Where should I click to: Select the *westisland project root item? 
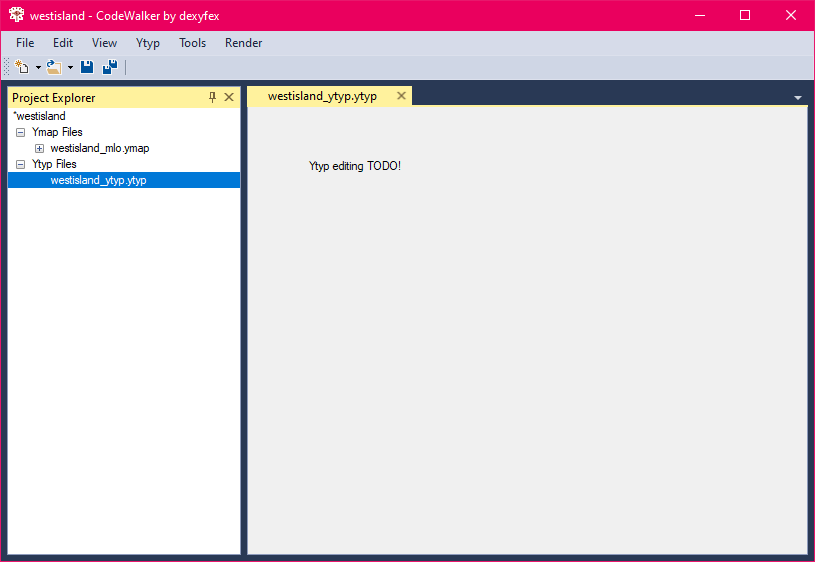click(x=40, y=116)
